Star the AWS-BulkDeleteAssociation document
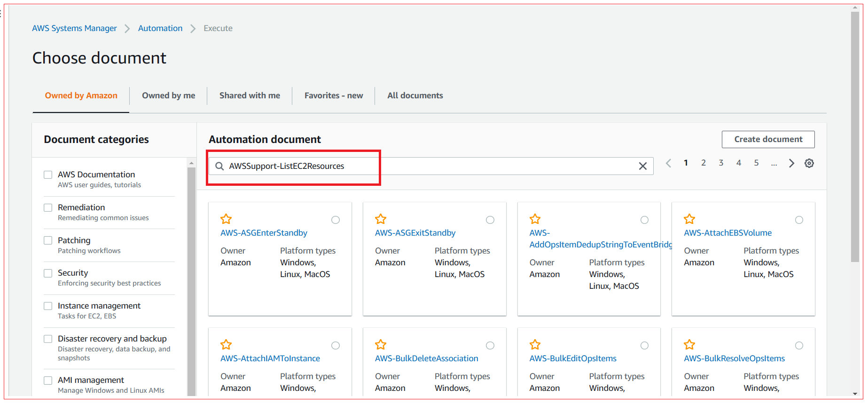The image size is (868, 405). 381,345
